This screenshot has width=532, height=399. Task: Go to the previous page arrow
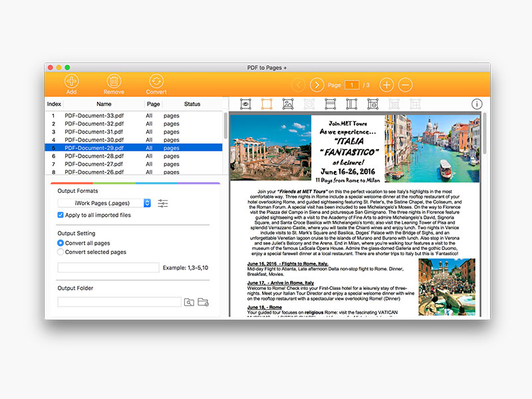pyautogui.click(x=298, y=85)
